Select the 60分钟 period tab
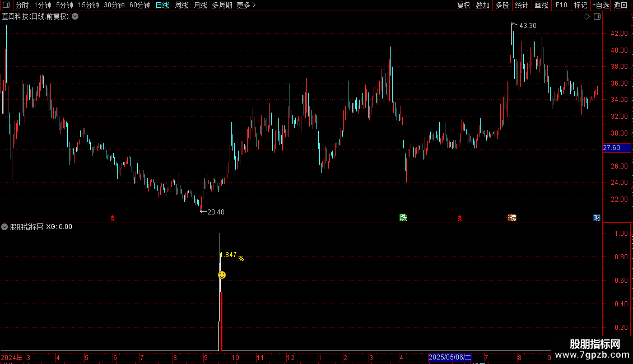This screenshot has width=633, height=364. coord(139,5)
